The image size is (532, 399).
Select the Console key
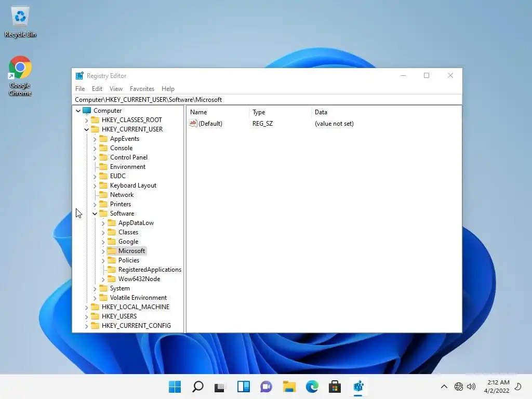[121, 148]
